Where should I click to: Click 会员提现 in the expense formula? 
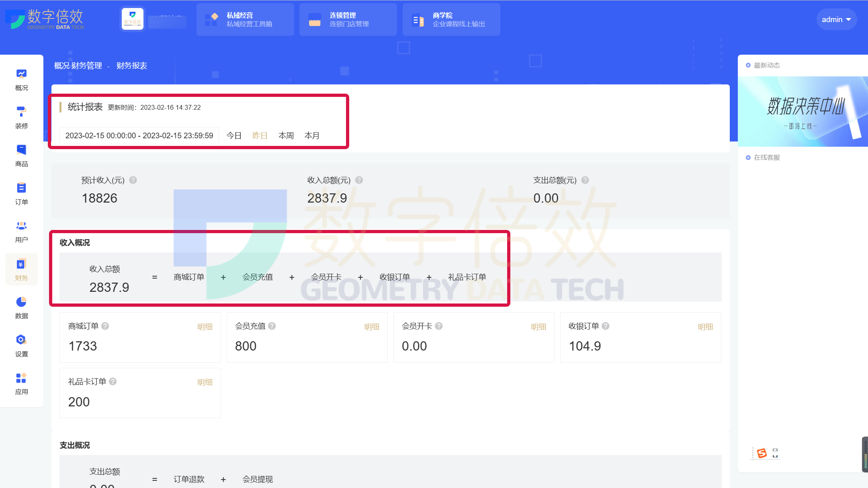pyautogui.click(x=258, y=479)
